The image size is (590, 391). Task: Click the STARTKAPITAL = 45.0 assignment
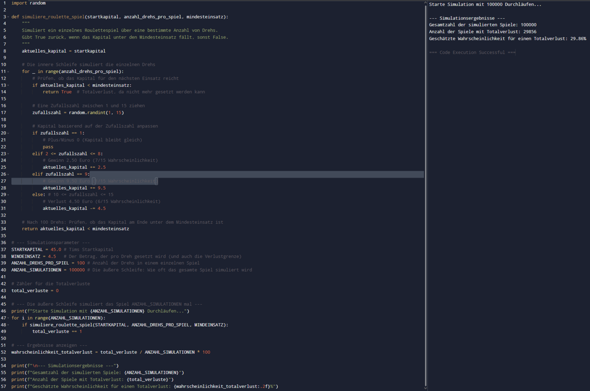pyautogui.click(x=36, y=250)
